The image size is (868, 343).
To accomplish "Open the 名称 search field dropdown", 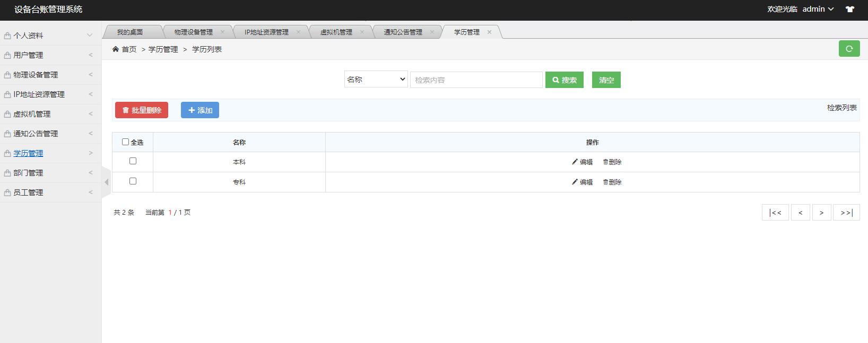I will tap(376, 79).
